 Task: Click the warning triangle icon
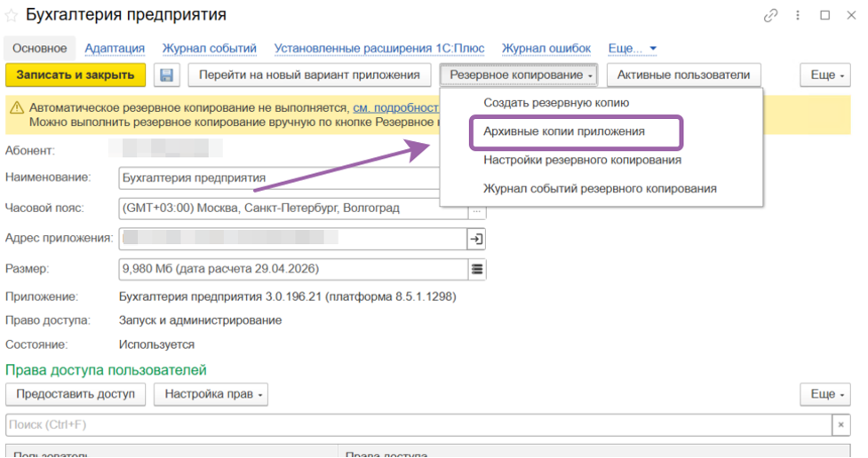pos(17,108)
